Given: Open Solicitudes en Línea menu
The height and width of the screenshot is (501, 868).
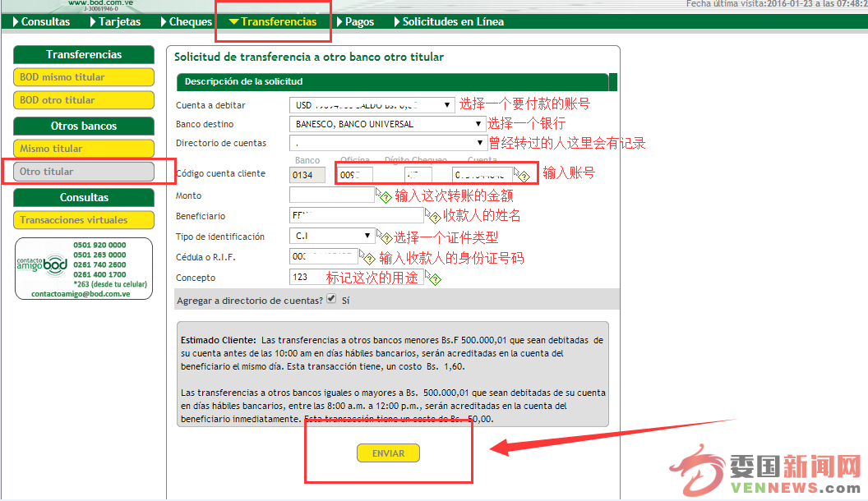Looking at the screenshot, I should pyautogui.click(x=449, y=21).
